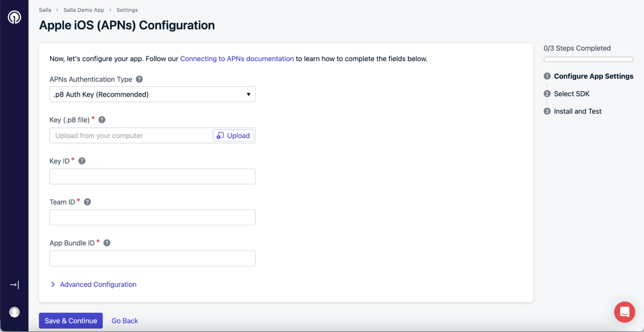
Task: Click the Upload button for .p8 key
Action: 233,136
